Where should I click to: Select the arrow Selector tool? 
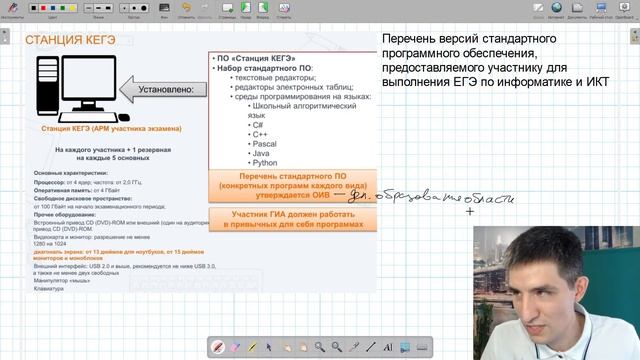click(269, 347)
